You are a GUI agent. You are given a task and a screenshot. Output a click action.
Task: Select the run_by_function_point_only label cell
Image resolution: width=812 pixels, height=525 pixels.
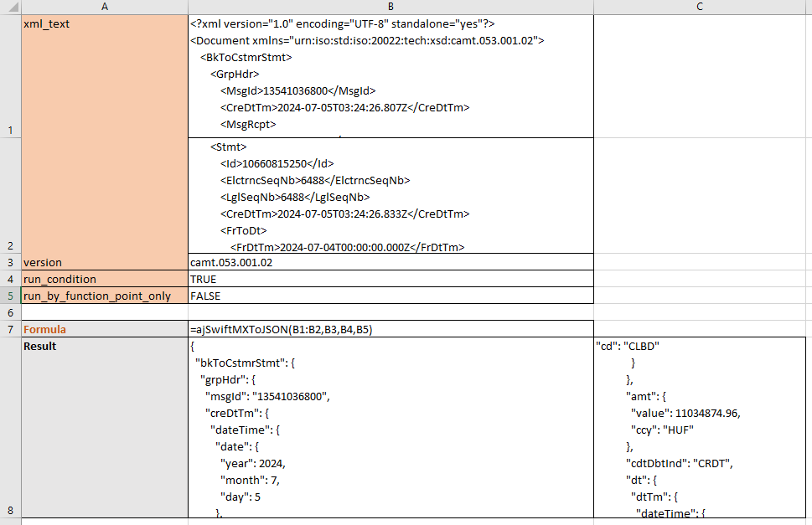pos(104,296)
